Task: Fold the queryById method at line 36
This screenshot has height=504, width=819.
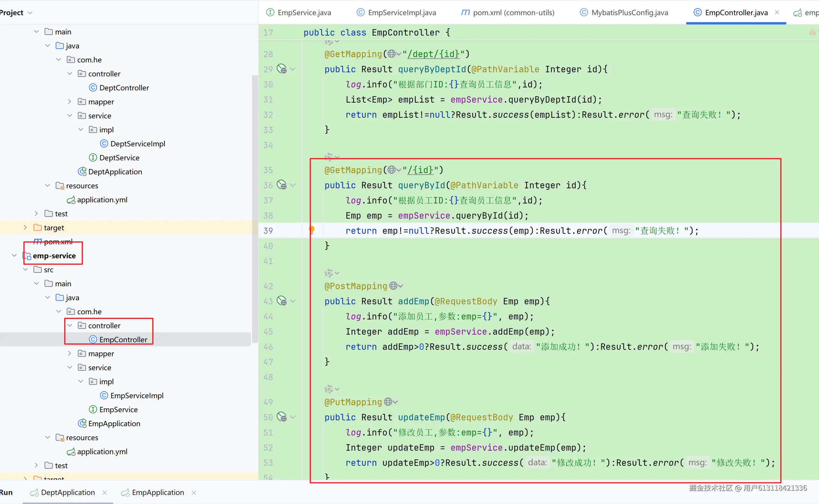Action: [293, 185]
